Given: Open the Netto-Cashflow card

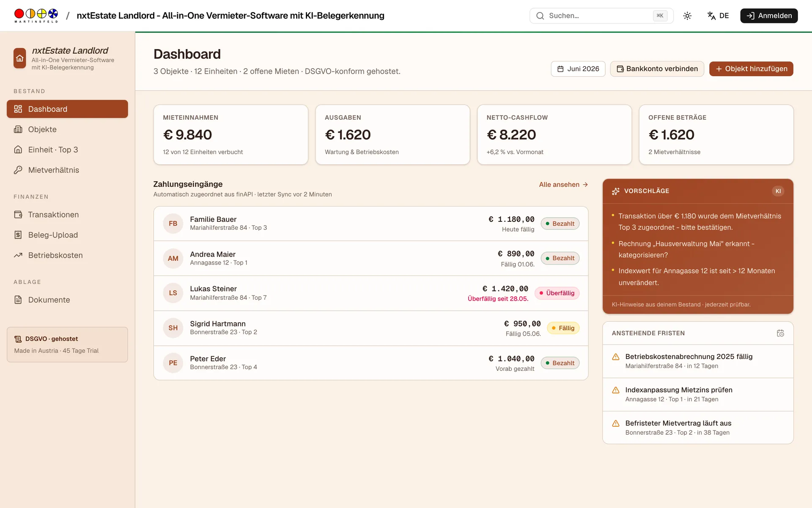Looking at the screenshot, I should [554, 135].
